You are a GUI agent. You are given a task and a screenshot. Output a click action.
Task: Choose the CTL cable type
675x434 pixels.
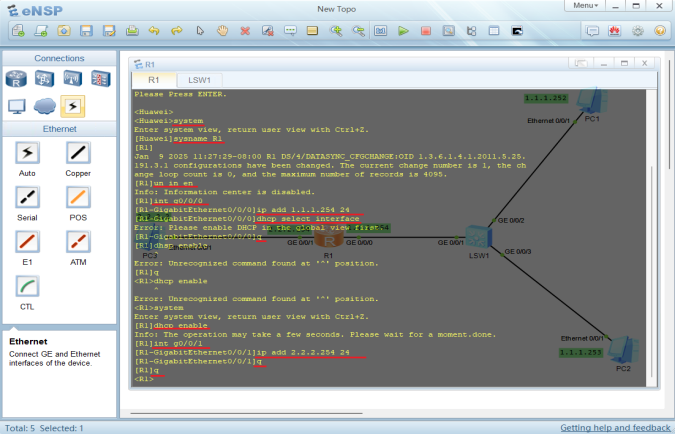pos(28,288)
